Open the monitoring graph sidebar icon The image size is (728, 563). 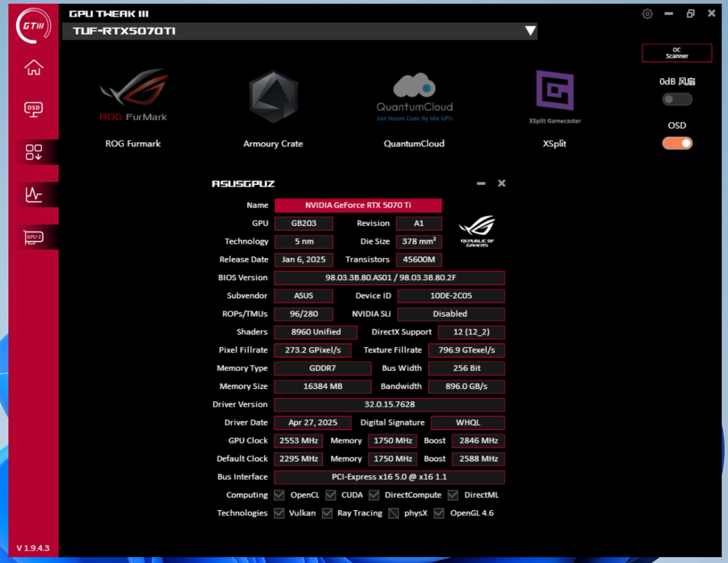[34, 194]
